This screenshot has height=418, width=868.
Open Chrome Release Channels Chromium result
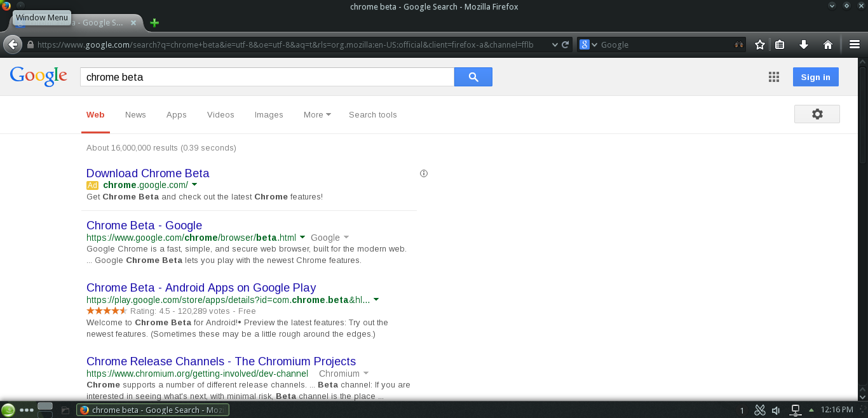(221, 361)
